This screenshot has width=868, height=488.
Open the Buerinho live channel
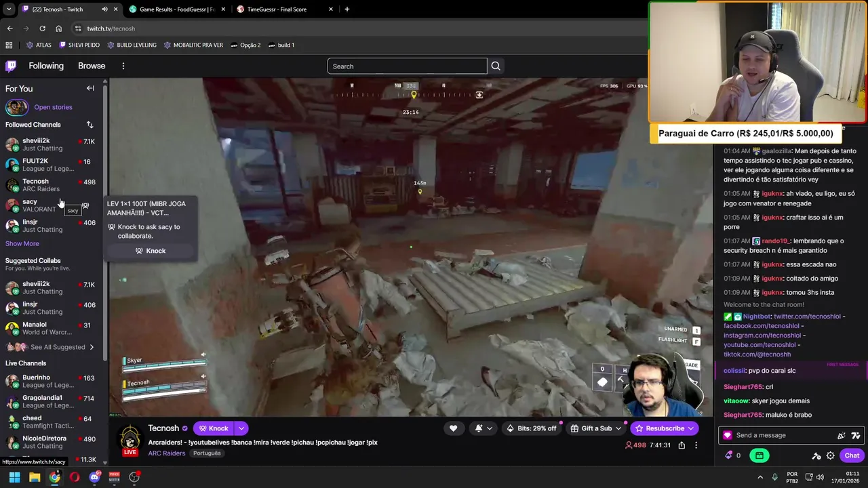coord(52,381)
